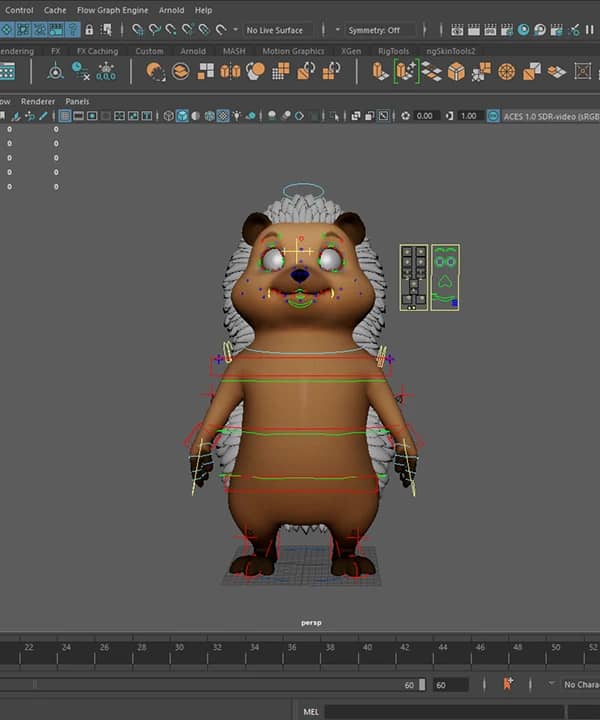Start IPR render from status line
The width and height of the screenshot is (600, 720).
[x=490, y=30]
